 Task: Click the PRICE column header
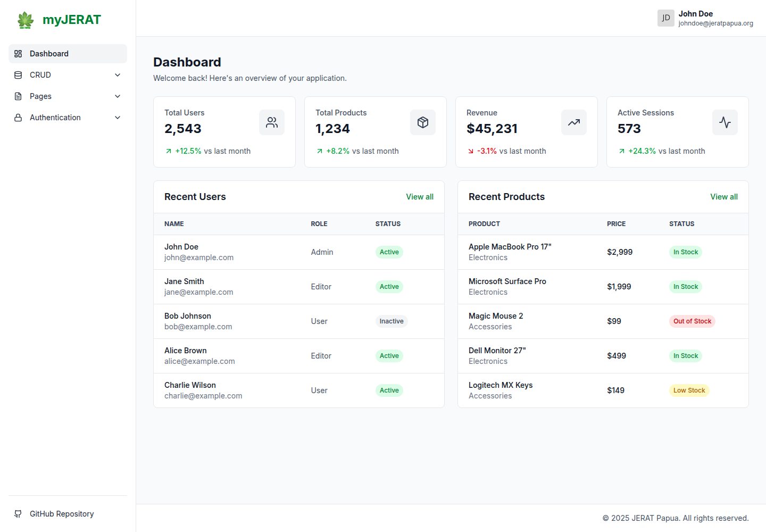click(616, 224)
